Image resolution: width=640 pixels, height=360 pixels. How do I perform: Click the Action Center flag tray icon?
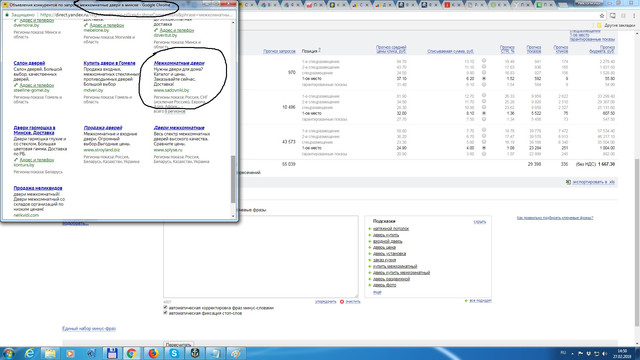tap(581, 353)
